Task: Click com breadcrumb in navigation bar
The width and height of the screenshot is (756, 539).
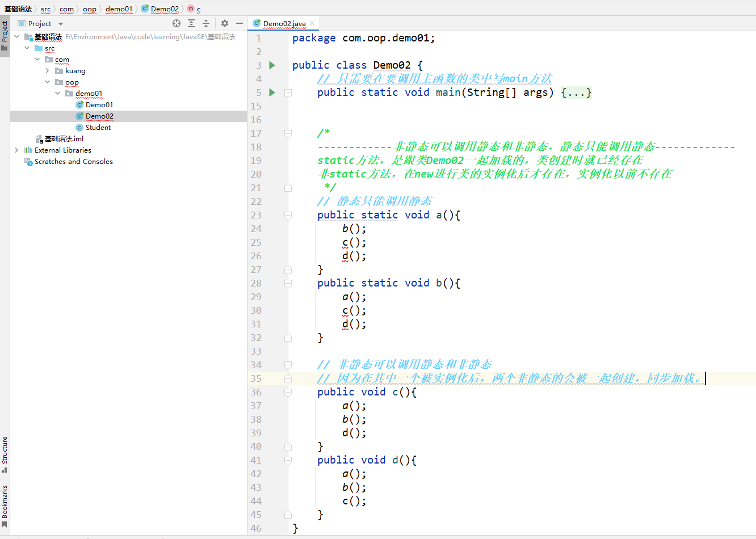Action: click(x=66, y=9)
